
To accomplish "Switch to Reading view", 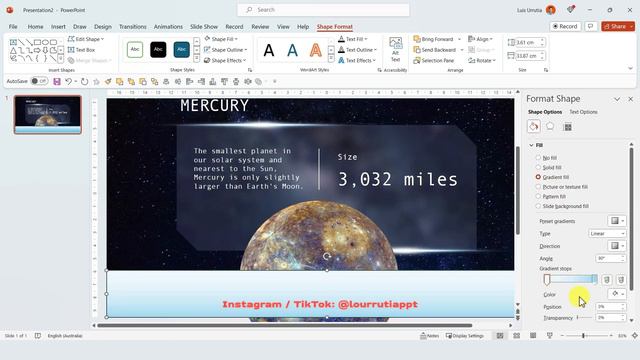I will click(533, 336).
